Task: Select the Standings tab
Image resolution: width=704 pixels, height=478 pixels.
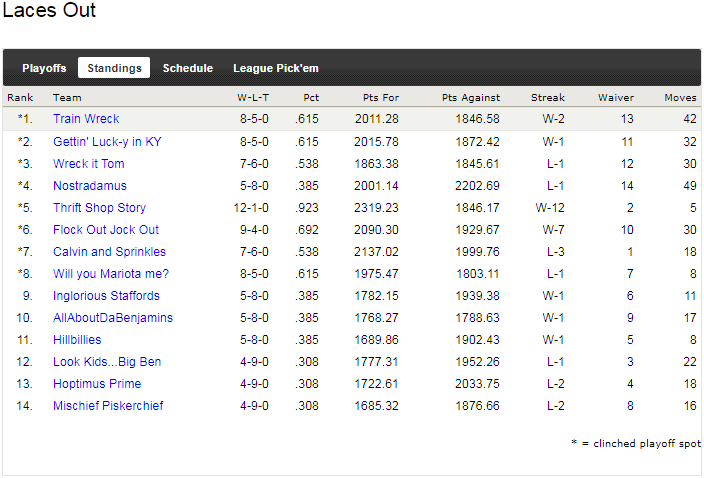Action: coord(114,68)
